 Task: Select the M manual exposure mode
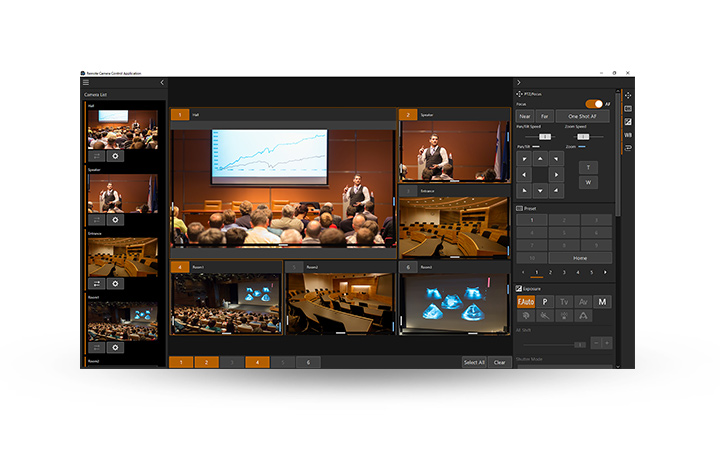tap(602, 301)
